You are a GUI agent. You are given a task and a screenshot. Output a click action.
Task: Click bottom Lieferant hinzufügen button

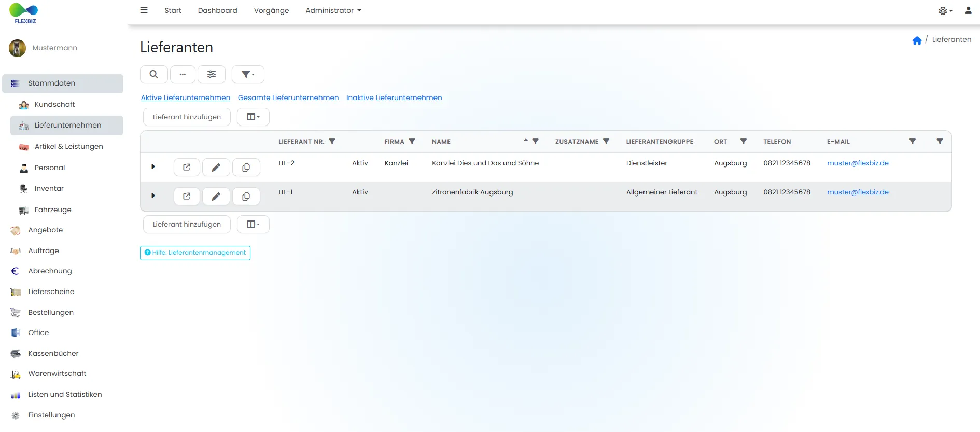point(187,224)
